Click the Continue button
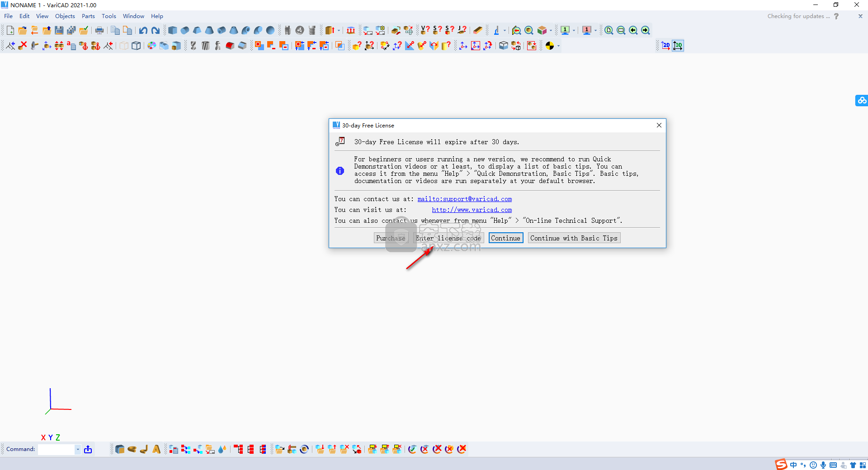This screenshot has height=470, width=868. (x=506, y=238)
